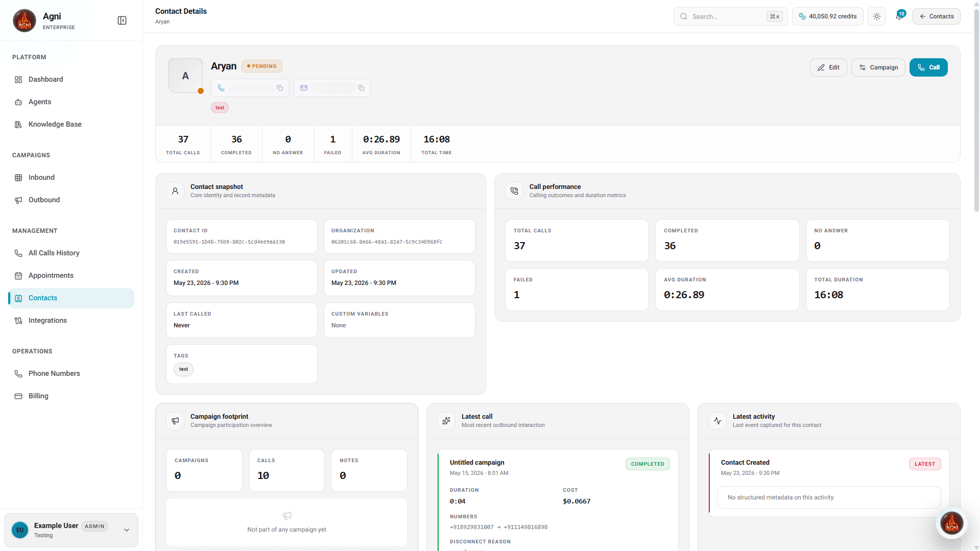Screen dimensions: 980x551
Task: Click the pink test tag under name
Action: (x=220, y=107)
